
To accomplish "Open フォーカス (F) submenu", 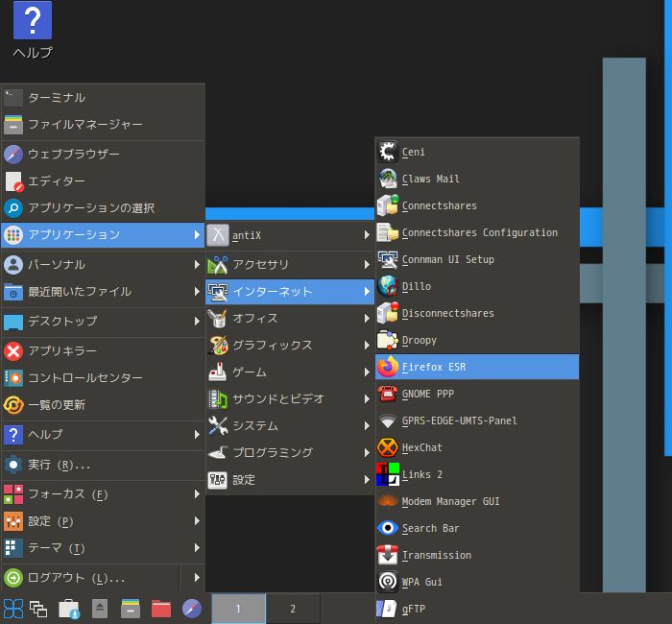I will pyautogui.click(x=103, y=494).
